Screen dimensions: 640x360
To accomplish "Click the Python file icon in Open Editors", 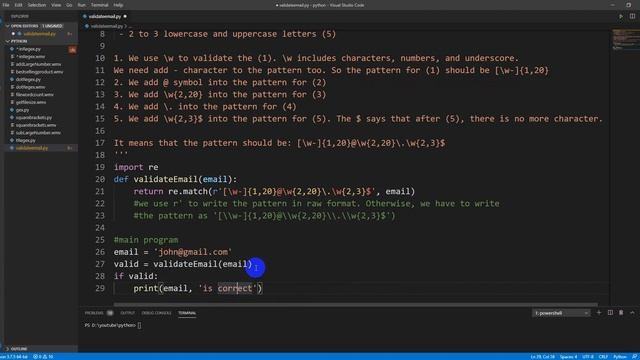I will (x=19, y=34).
